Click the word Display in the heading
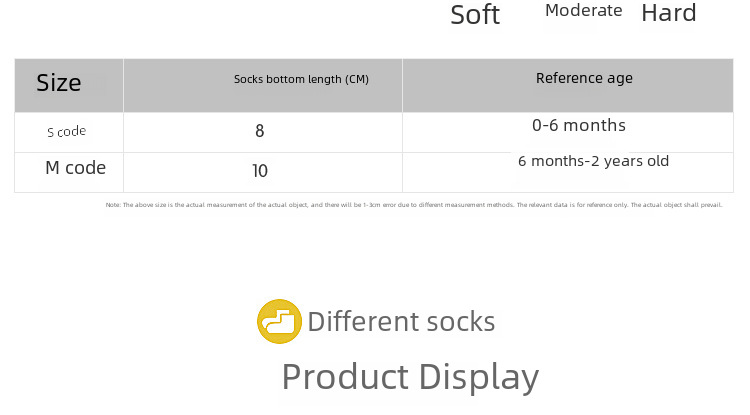 [478, 377]
